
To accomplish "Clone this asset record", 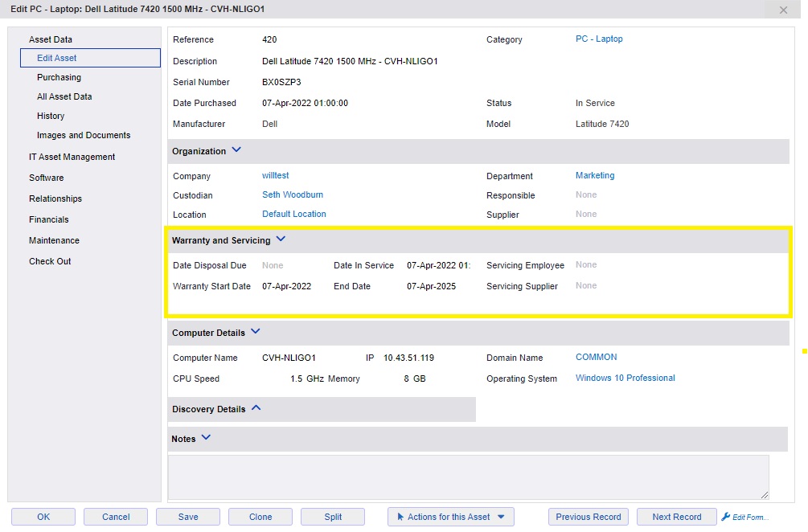I will click(260, 517).
